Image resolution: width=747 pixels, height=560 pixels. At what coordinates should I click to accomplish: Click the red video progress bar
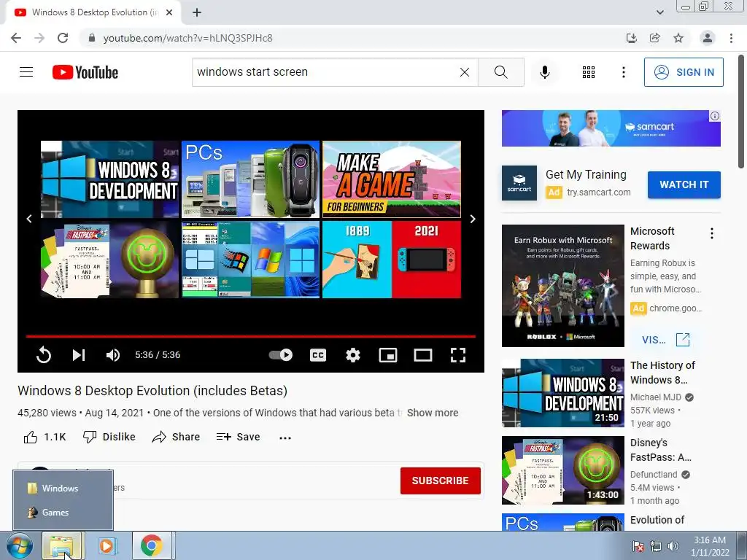click(x=251, y=336)
